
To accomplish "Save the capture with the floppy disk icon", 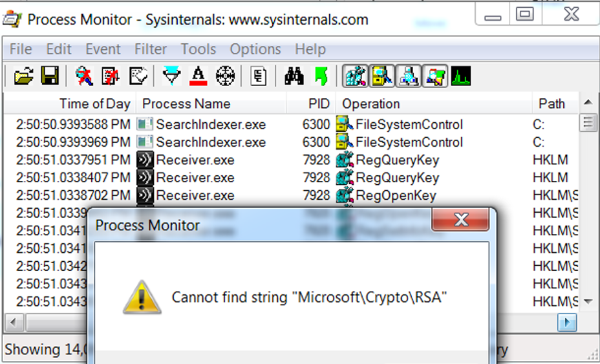I will click(50, 76).
